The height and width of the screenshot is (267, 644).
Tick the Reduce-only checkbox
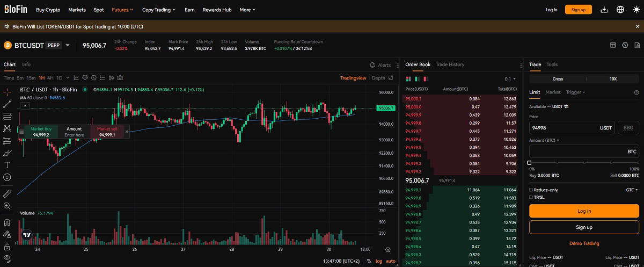click(531, 190)
